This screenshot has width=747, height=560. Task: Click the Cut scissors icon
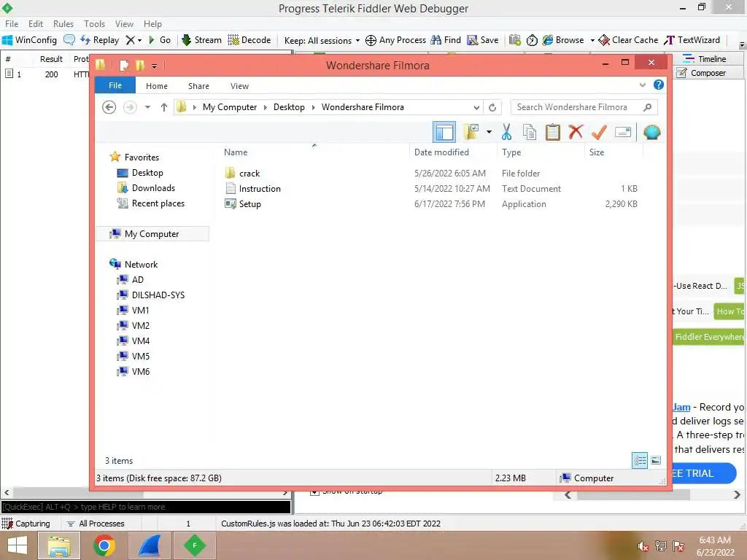click(x=506, y=132)
